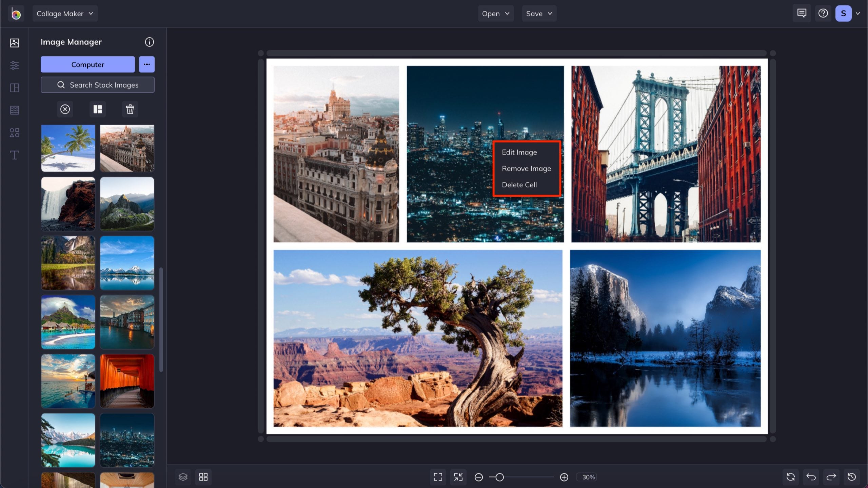Expand the Collage Maker menu
Viewport: 868px width, 488px height.
click(64, 14)
